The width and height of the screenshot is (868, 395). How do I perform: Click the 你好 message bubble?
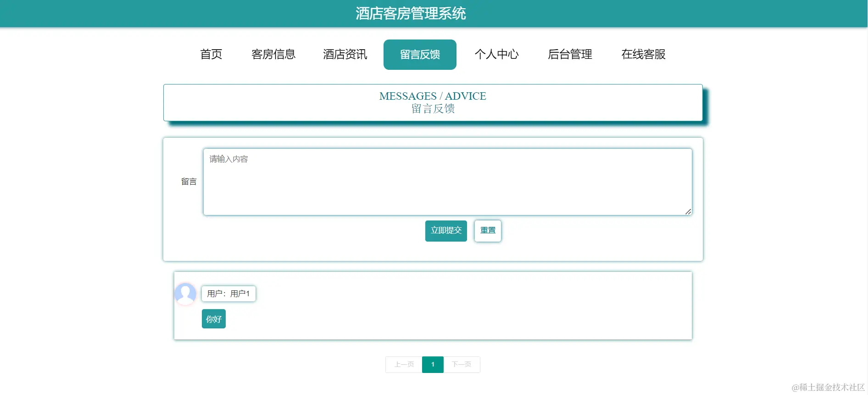click(x=214, y=319)
